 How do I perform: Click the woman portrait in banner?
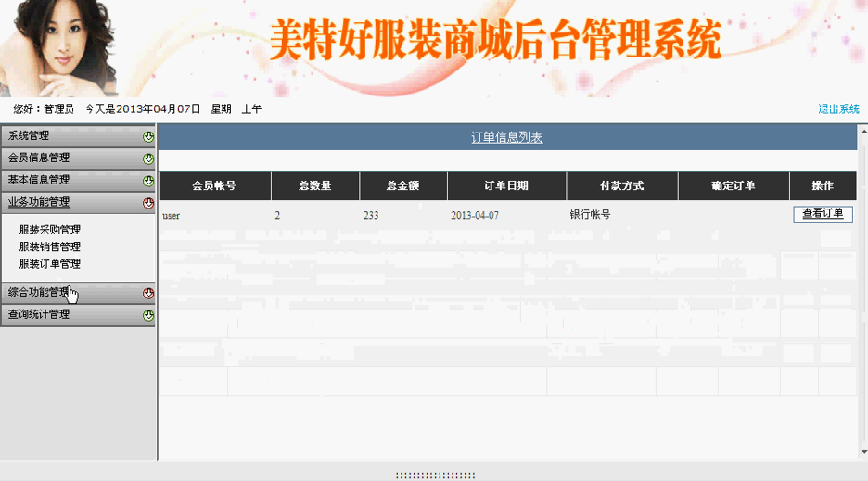tap(58, 49)
